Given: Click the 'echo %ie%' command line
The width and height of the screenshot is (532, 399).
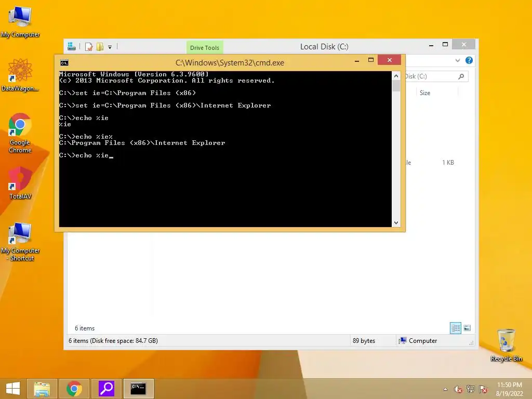Looking at the screenshot, I should coord(86,137).
